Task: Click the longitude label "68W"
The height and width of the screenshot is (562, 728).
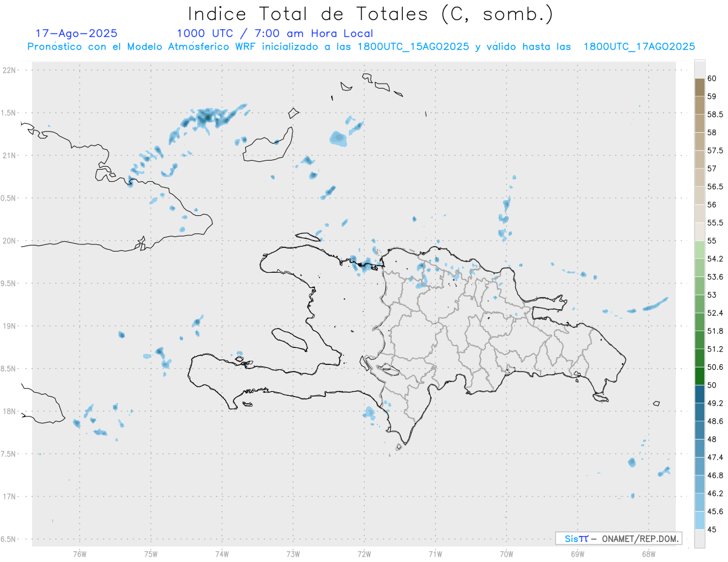Action: [649, 554]
